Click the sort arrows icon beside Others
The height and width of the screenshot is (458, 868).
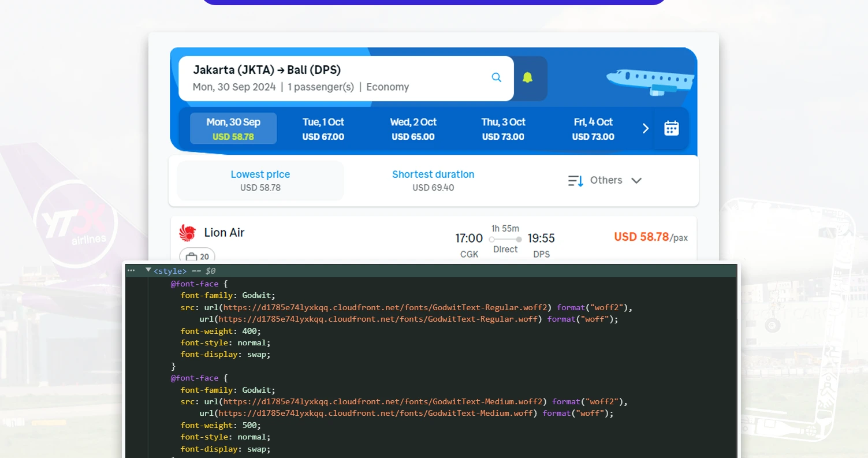click(575, 180)
